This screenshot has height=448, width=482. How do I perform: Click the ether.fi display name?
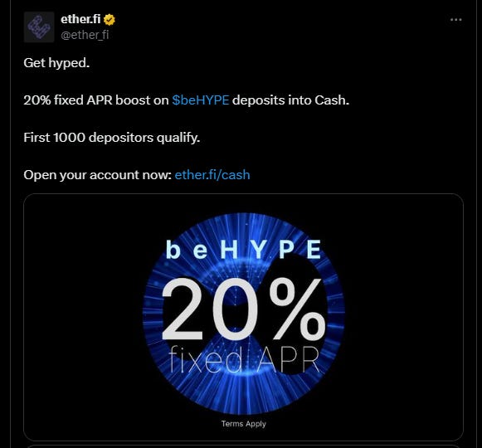80,19
